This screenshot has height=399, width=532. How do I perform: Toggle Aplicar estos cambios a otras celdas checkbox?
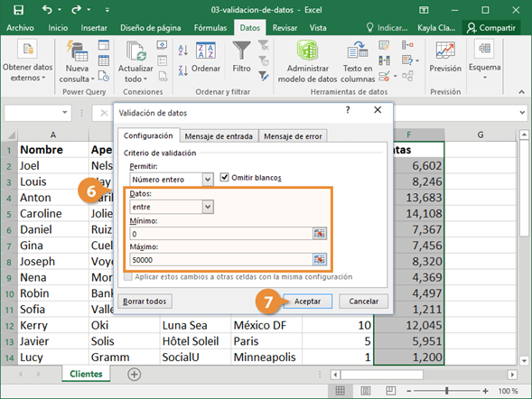(x=128, y=276)
